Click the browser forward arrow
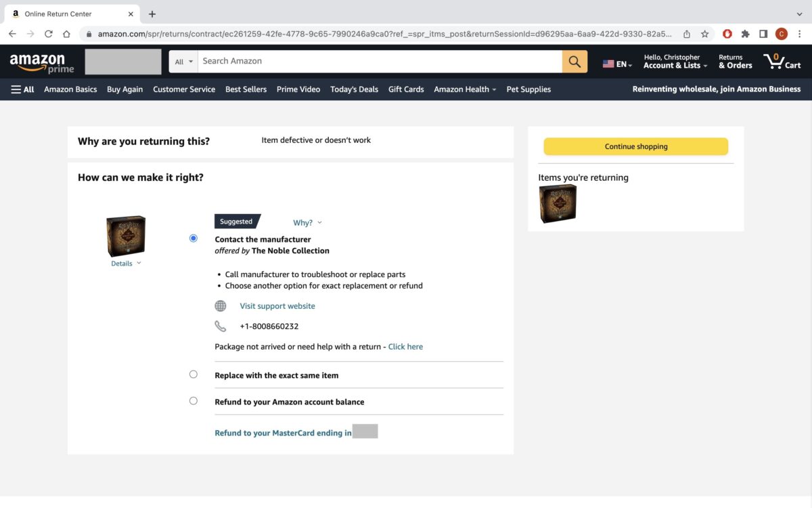The image size is (812, 508). pyautogui.click(x=30, y=33)
